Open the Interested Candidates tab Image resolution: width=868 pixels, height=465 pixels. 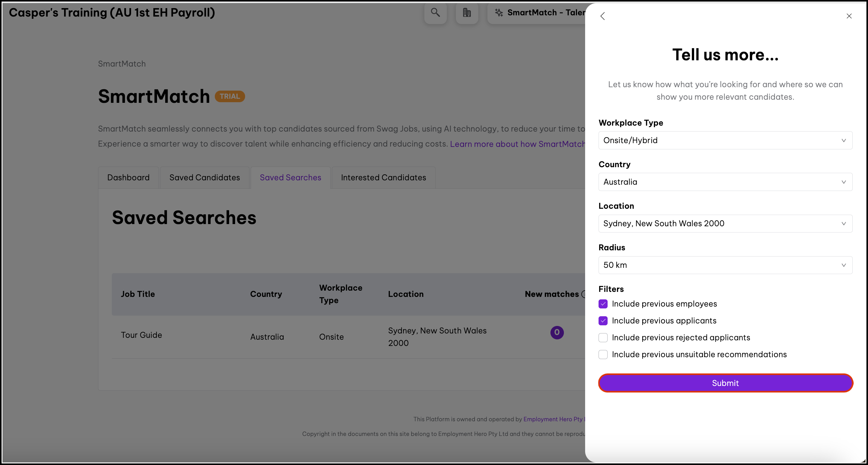pos(383,178)
